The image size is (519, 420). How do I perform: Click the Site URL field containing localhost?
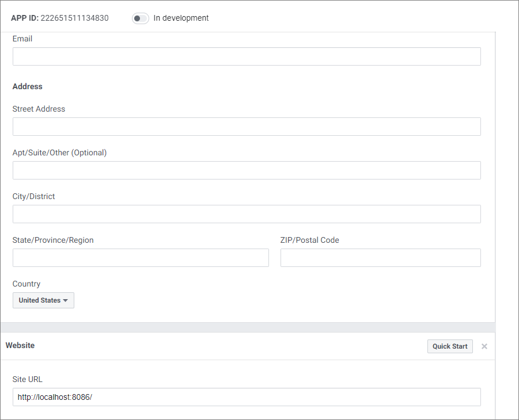tap(247, 397)
